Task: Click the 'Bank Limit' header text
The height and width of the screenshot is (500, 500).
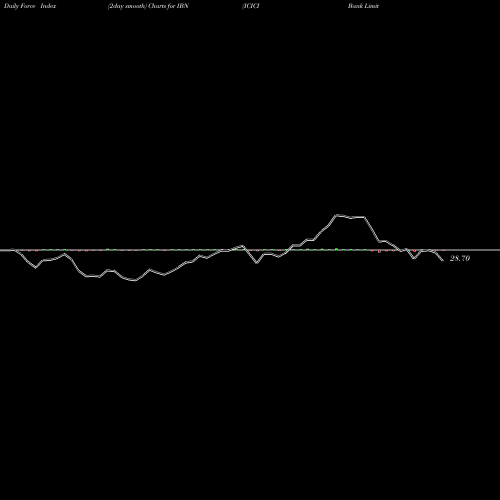Action: pyautogui.click(x=363, y=6)
